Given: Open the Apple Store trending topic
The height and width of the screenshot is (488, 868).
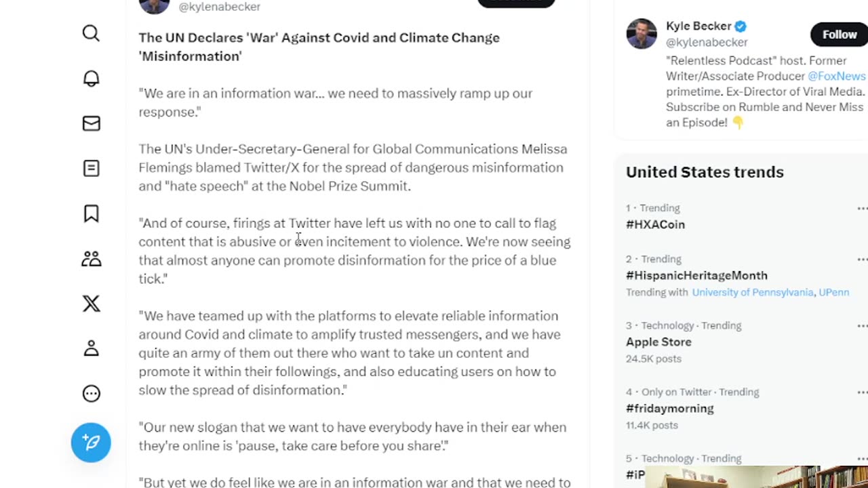Looking at the screenshot, I should (658, 342).
